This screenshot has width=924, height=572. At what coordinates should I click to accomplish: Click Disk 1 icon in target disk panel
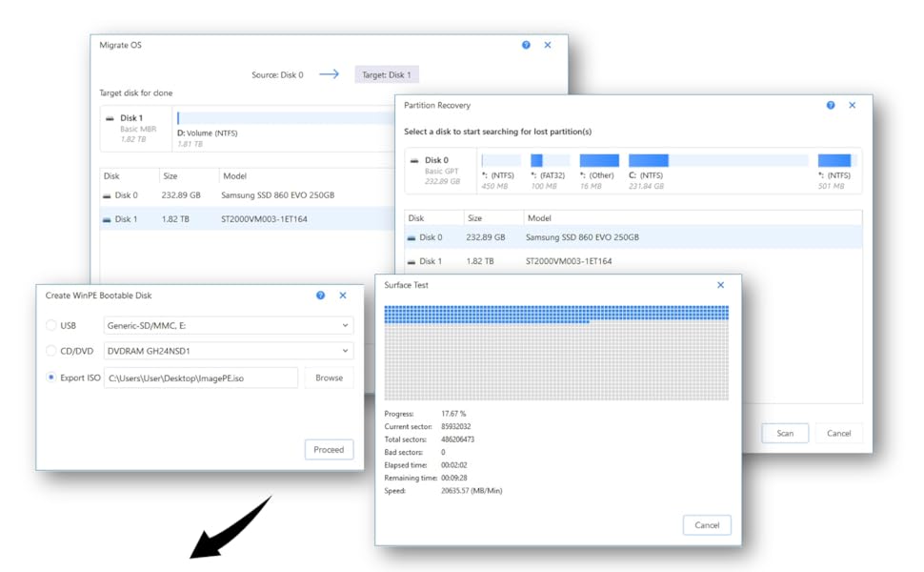tap(110, 118)
